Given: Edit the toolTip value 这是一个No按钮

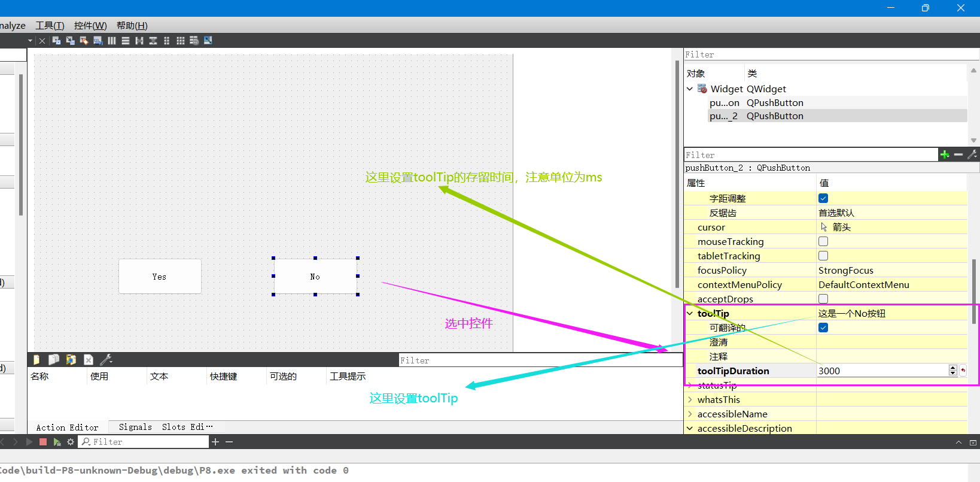Looking at the screenshot, I should [x=852, y=313].
